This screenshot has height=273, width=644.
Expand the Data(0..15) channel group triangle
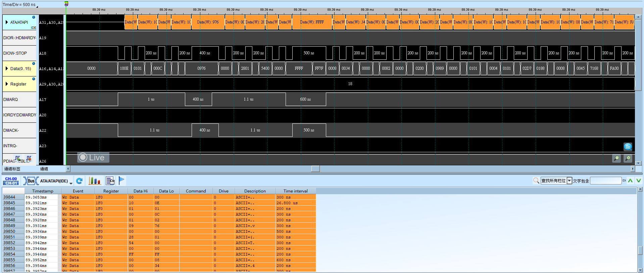6,68
